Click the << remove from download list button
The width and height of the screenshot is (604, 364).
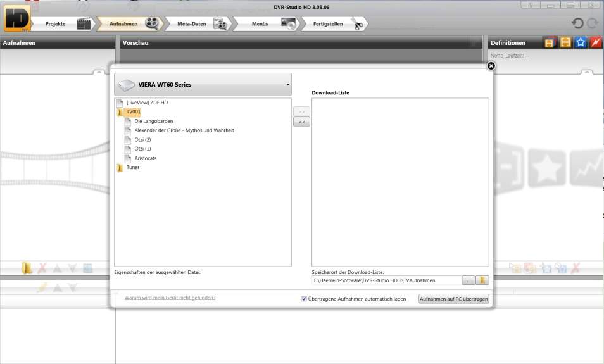pos(301,122)
